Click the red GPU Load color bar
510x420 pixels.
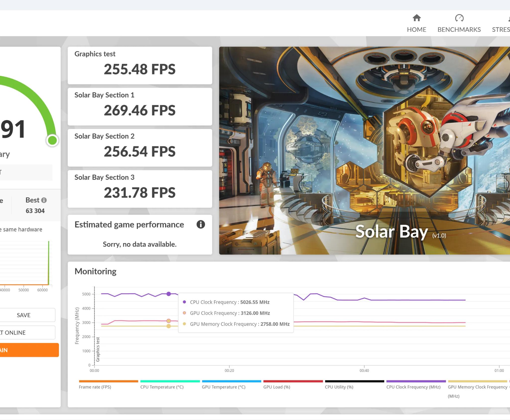pyautogui.click(x=293, y=381)
